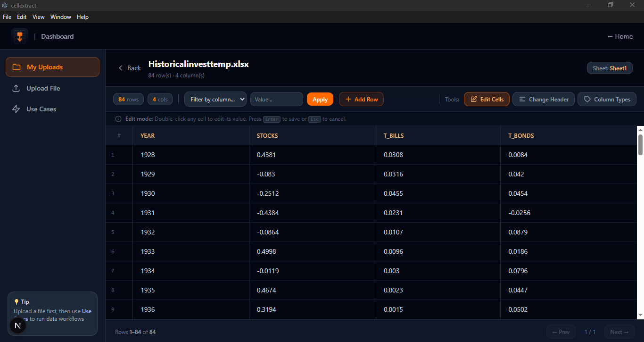The image size is (644, 342).
Task: Click the Column Types tag icon
Action: tap(587, 99)
